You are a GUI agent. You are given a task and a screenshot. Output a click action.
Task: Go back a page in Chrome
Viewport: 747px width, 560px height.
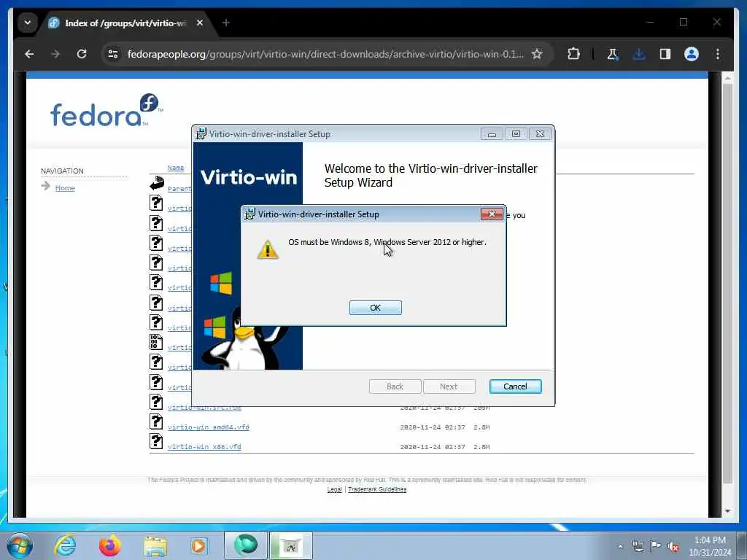pyautogui.click(x=29, y=54)
